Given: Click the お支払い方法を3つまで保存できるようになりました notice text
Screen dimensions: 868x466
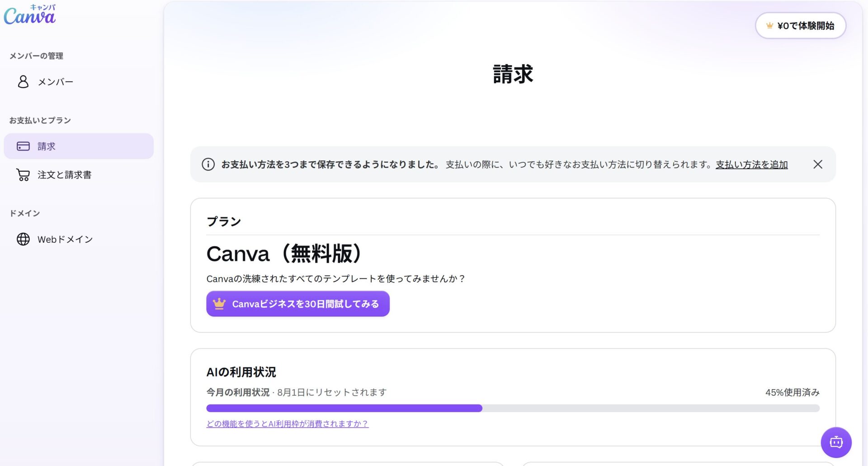Looking at the screenshot, I should click(330, 165).
